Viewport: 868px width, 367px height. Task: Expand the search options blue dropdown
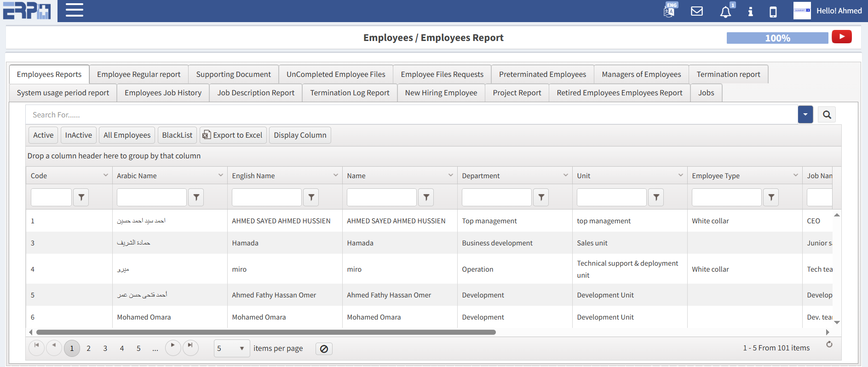(805, 115)
